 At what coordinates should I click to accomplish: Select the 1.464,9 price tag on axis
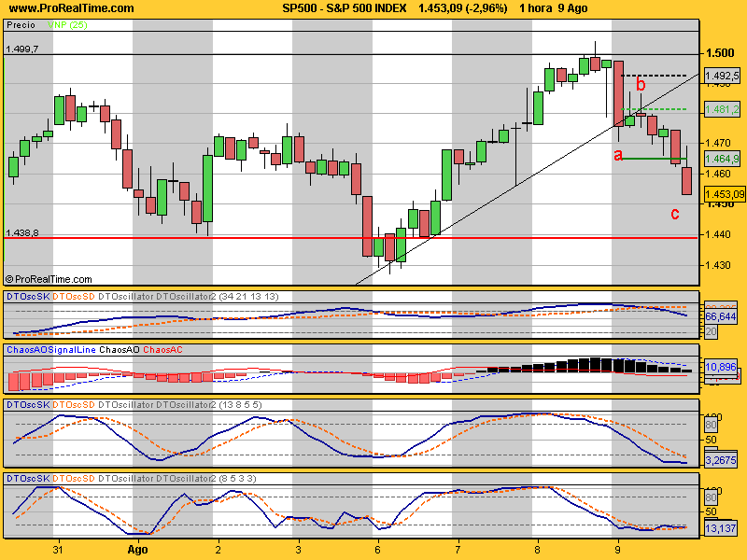click(722, 159)
